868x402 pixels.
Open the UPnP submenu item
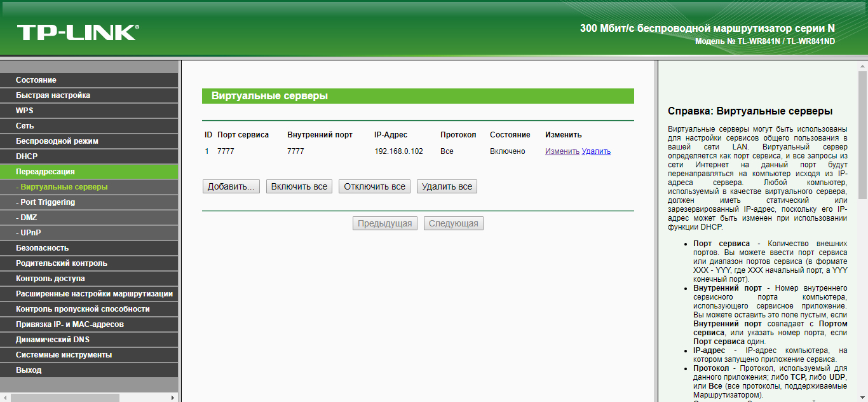(x=89, y=233)
